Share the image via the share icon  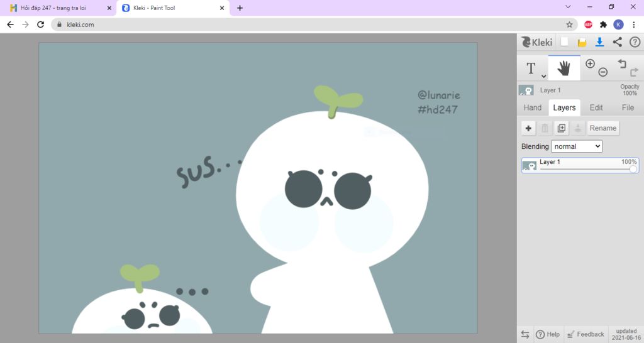(617, 42)
